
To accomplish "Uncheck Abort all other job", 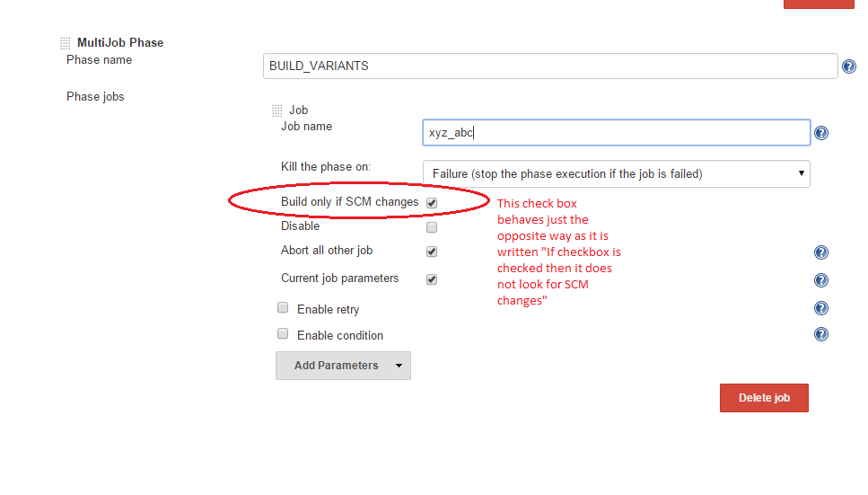I will (432, 252).
